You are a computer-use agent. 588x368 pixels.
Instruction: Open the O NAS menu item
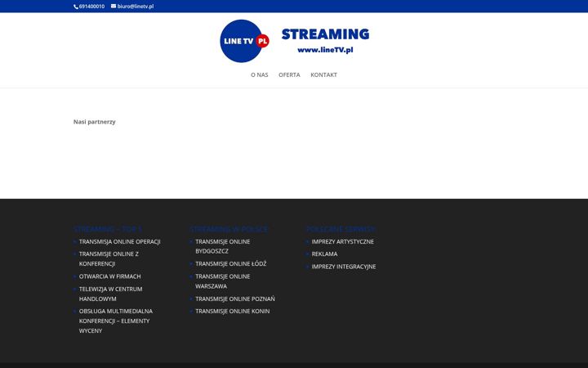(260, 74)
